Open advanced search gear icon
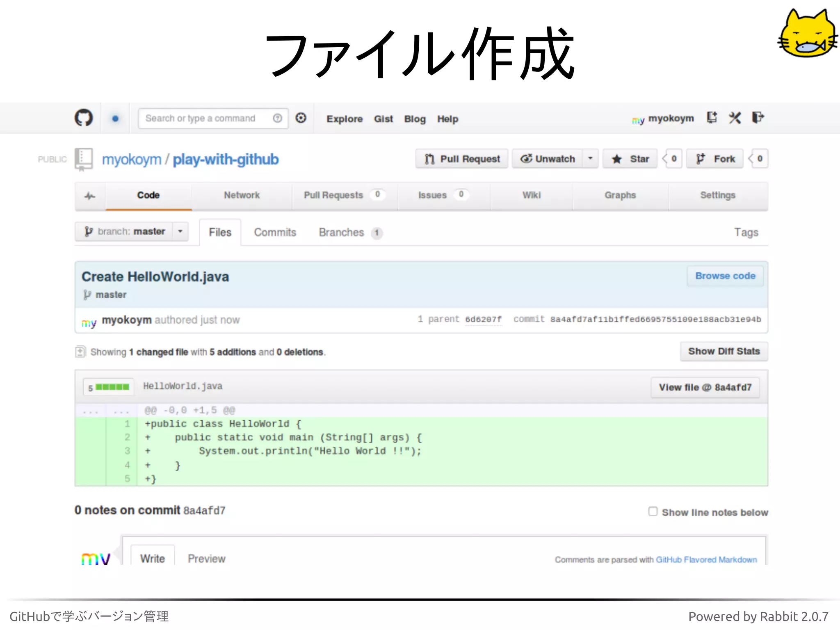This screenshot has height=630, width=840. pyautogui.click(x=301, y=118)
